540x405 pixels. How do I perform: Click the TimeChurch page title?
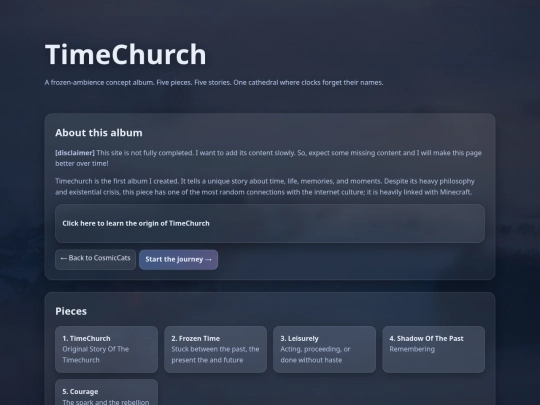pos(126,54)
